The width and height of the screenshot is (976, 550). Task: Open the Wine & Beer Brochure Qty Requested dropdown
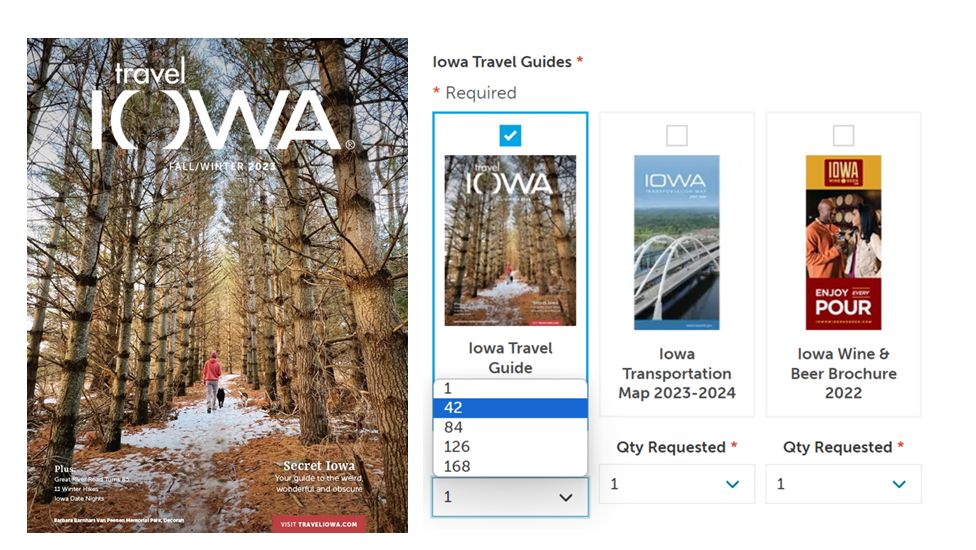[x=843, y=484]
